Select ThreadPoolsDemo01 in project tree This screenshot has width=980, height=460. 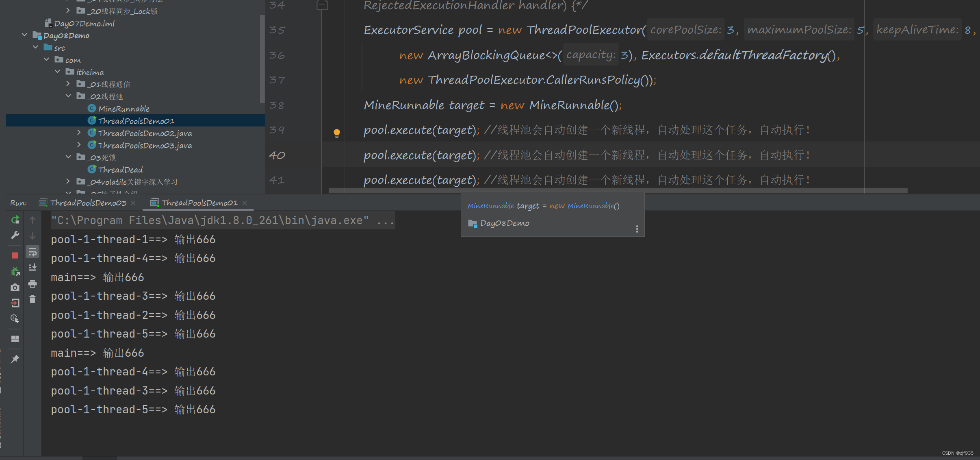point(136,121)
